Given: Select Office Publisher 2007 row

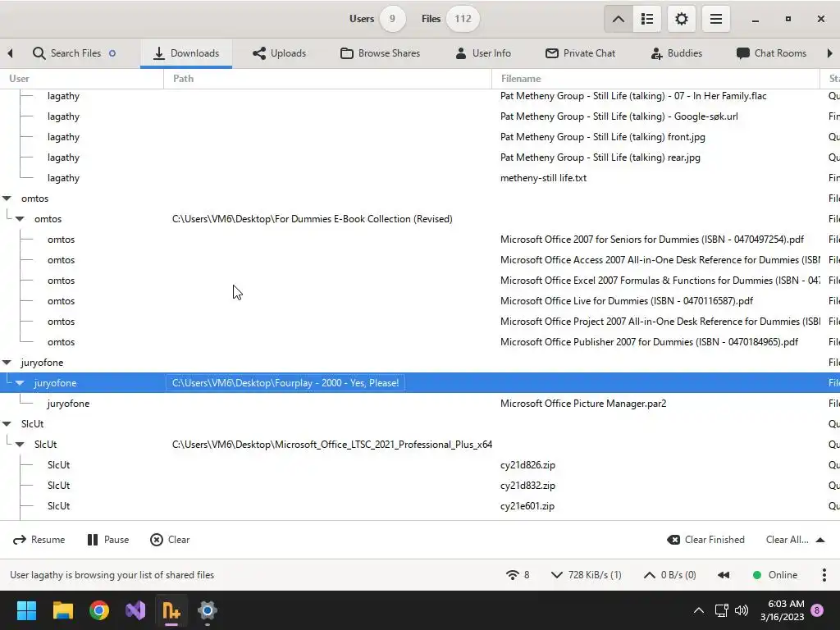Looking at the screenshot, I should tap(420, 342).
